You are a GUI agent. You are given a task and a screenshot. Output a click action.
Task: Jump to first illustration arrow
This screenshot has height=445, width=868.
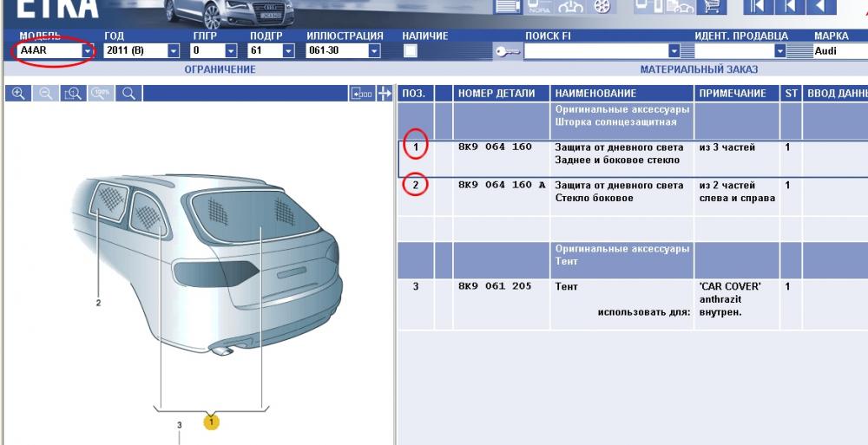tap(757, 7)
